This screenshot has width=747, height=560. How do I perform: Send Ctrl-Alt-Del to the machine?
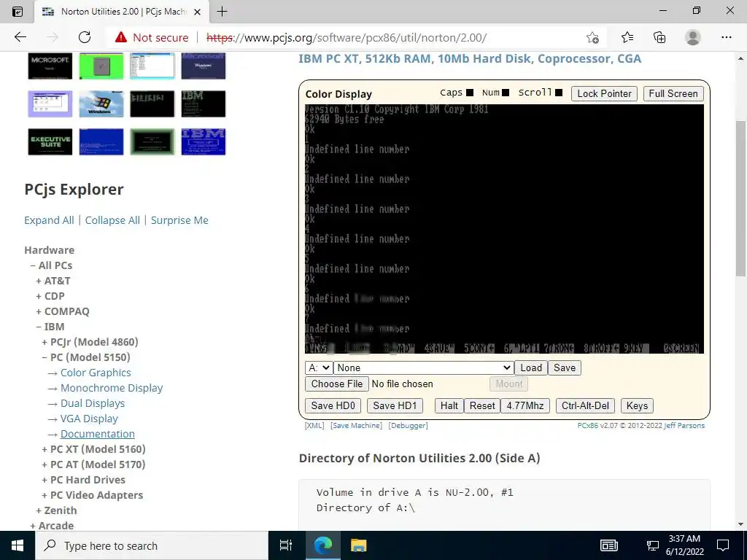coord(585,405)
